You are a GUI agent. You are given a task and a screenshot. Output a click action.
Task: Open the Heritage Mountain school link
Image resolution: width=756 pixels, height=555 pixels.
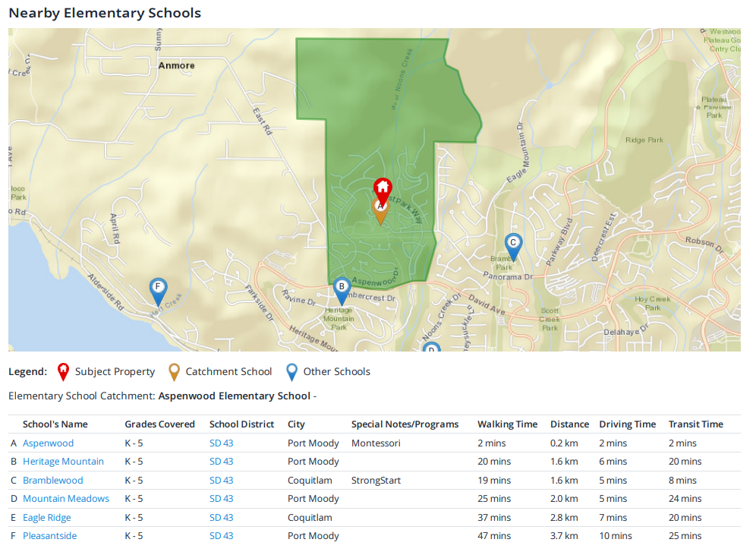pyautogui.click(x=63, y=462)
